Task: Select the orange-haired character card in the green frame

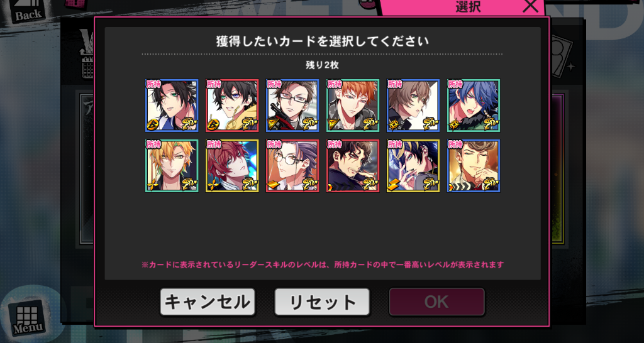Action: click(353, 106)
